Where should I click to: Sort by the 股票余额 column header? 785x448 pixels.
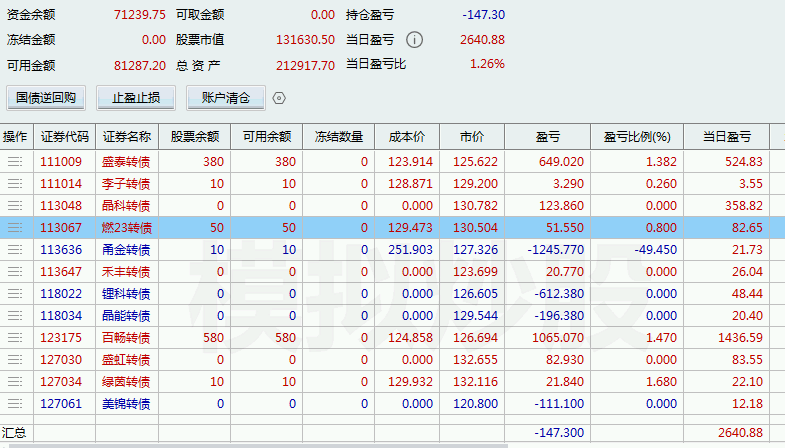(x=195, y=137)
